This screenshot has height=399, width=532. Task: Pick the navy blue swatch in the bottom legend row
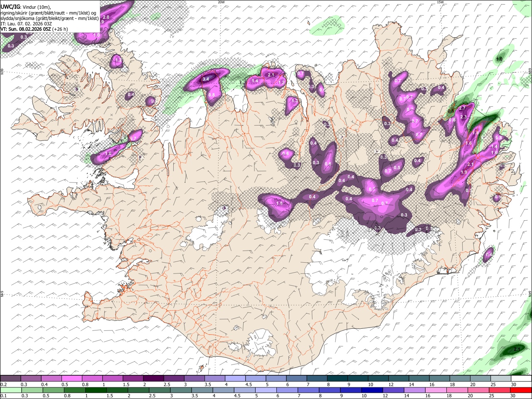tap(372, 390)
